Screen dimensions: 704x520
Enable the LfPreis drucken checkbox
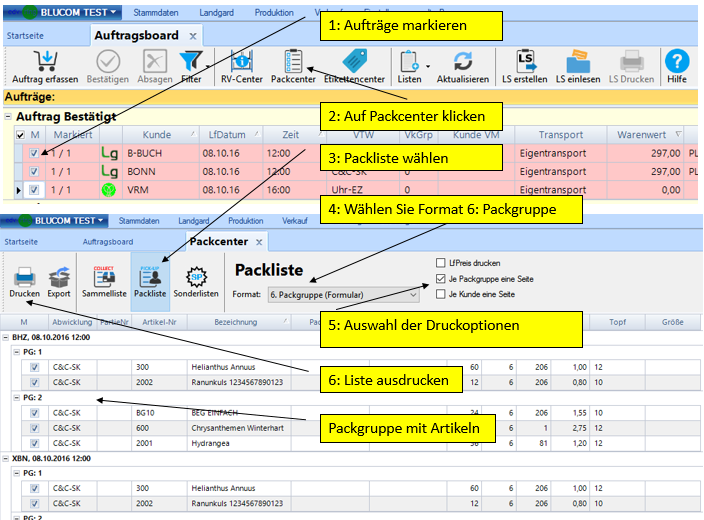coord(441,263)
